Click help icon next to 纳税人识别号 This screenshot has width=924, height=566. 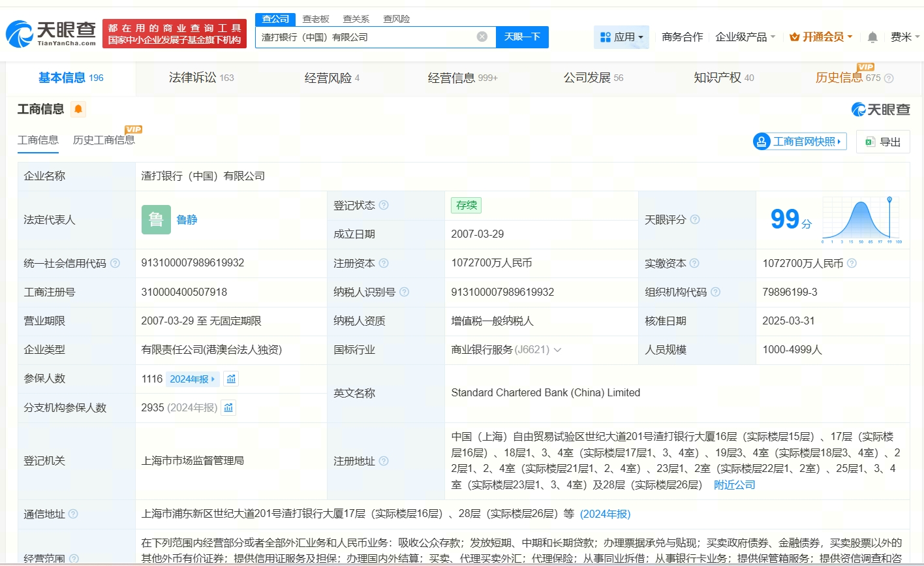click(404, 292)
